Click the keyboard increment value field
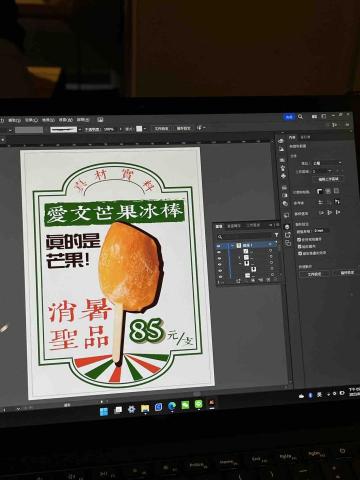360x480 pixels. (321, 231)
